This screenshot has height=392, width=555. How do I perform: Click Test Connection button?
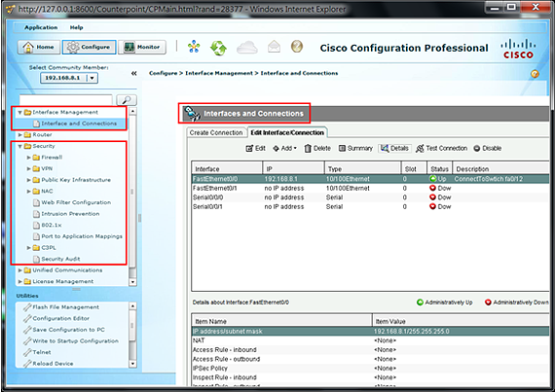pos(442,148)
